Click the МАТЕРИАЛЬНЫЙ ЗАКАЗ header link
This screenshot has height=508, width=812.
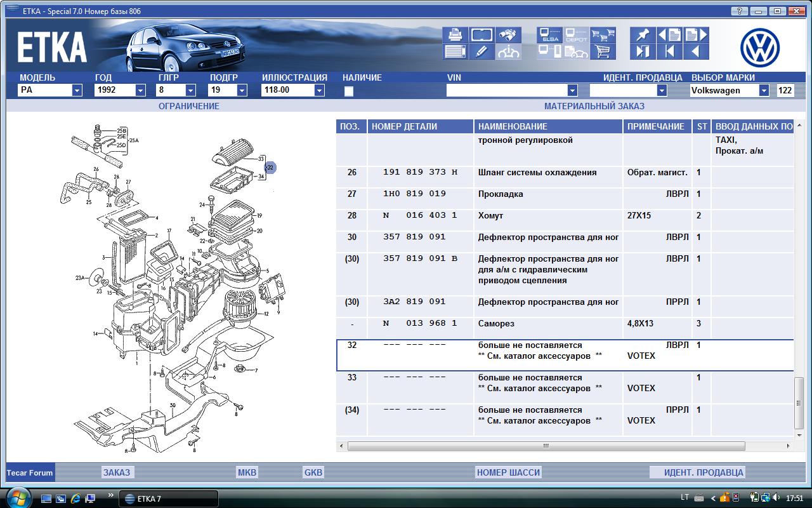[x=594, y=106]
